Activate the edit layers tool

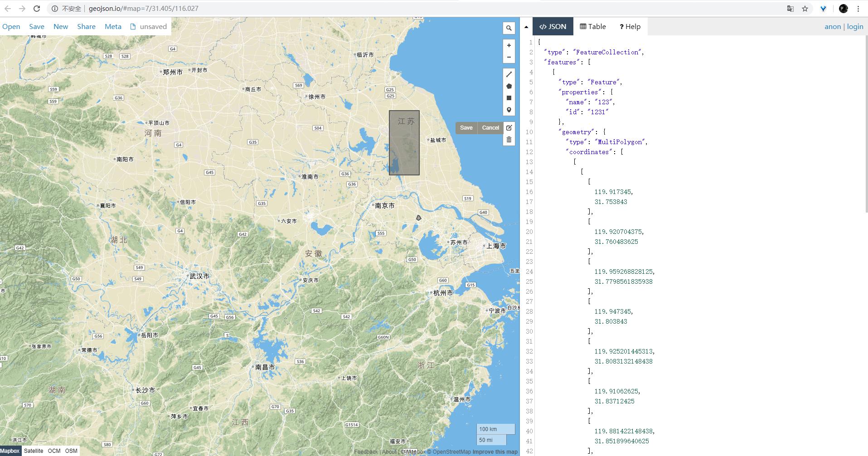509,127
